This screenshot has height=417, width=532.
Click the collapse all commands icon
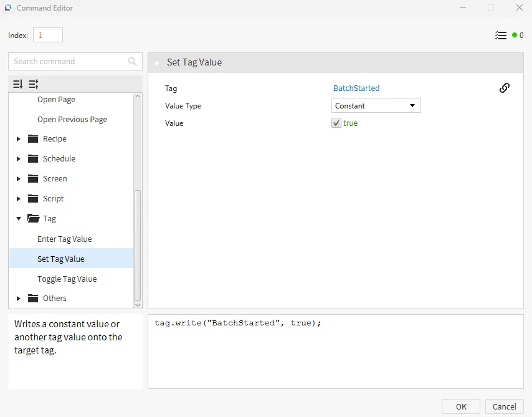point(34,84)
